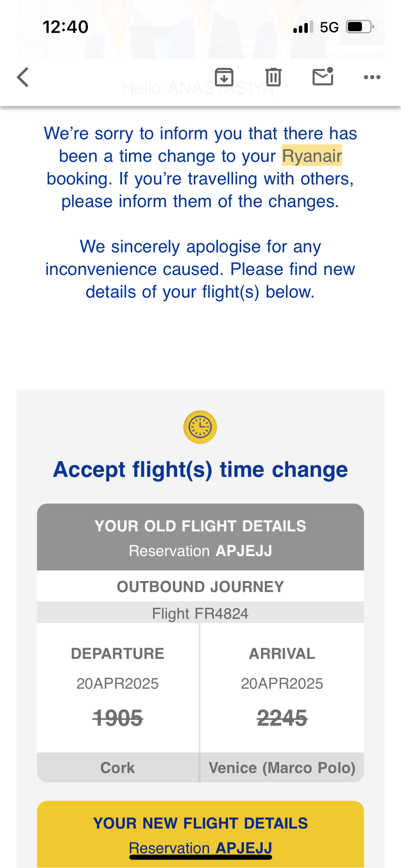
Task: Tap the Venice (Marco Polo) arrival cell
Action: [x=282, y=768]
